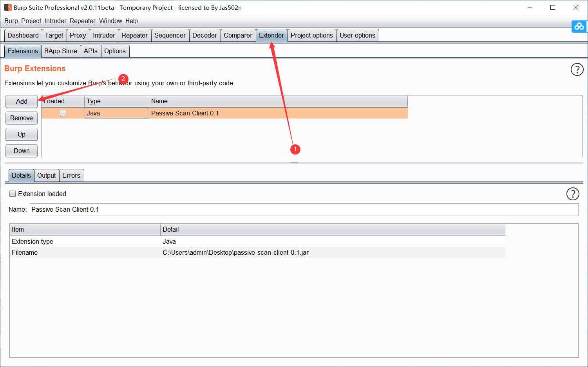
Task: Click the Remove extension button
Action: 22,118
